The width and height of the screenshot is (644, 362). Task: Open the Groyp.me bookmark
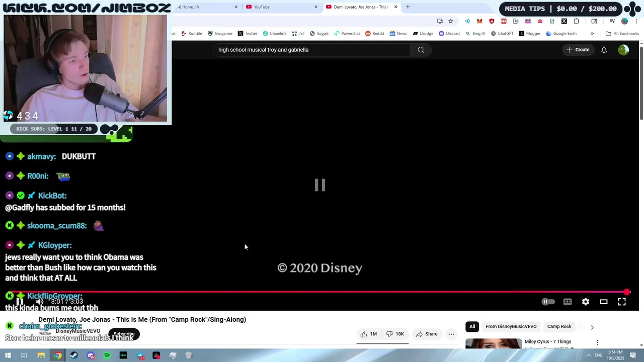[220, 34]
